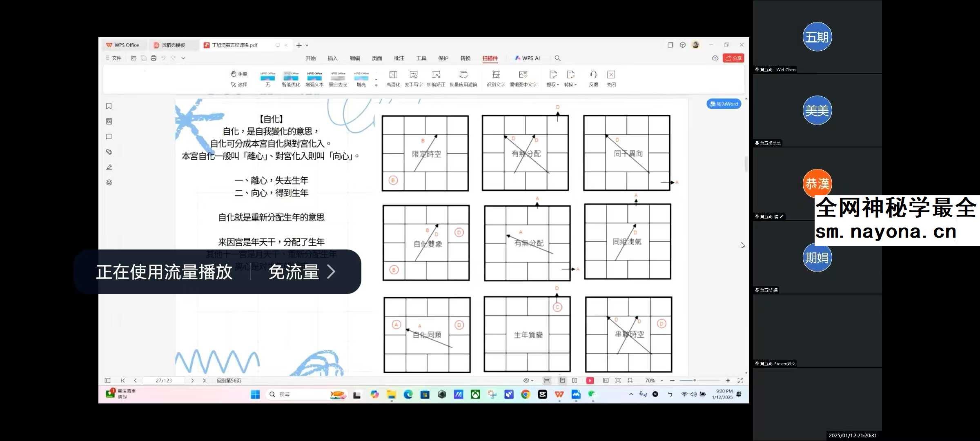Switch to the 批注 tab
Screen dimensions: 980x441
[x=399, y=58]
